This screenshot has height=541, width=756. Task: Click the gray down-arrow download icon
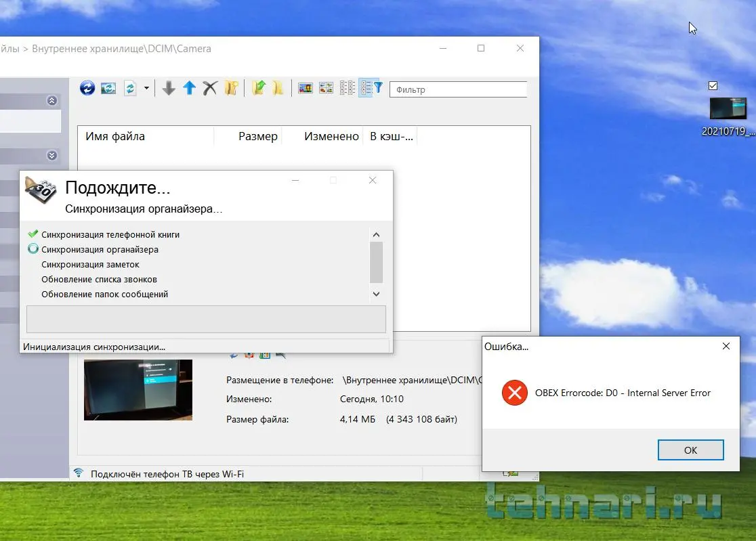pyautogui.click(x=169, y=88)
